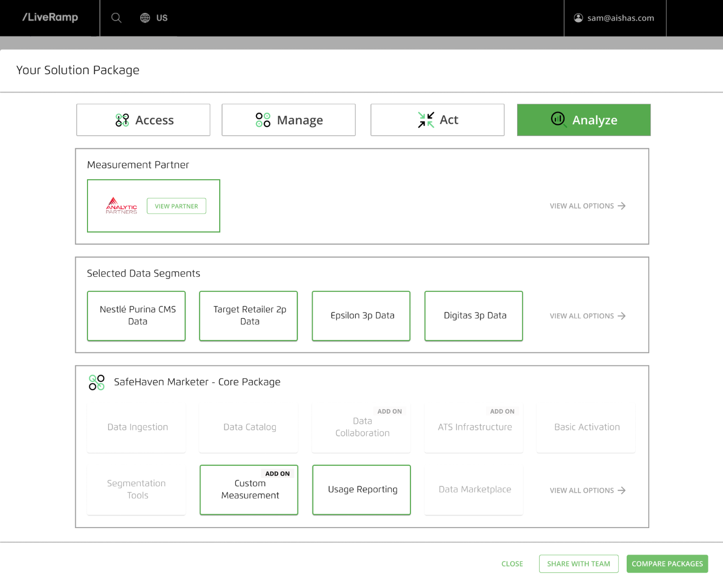Click ADD ON badge on Data Collaboration
Viewport: 723px width, 588px height.
[390, 412]
